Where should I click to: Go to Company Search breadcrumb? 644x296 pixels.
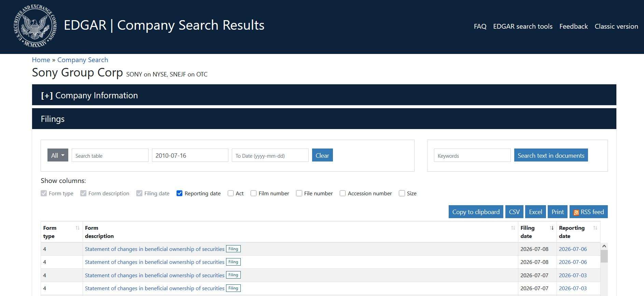(83, 60)
